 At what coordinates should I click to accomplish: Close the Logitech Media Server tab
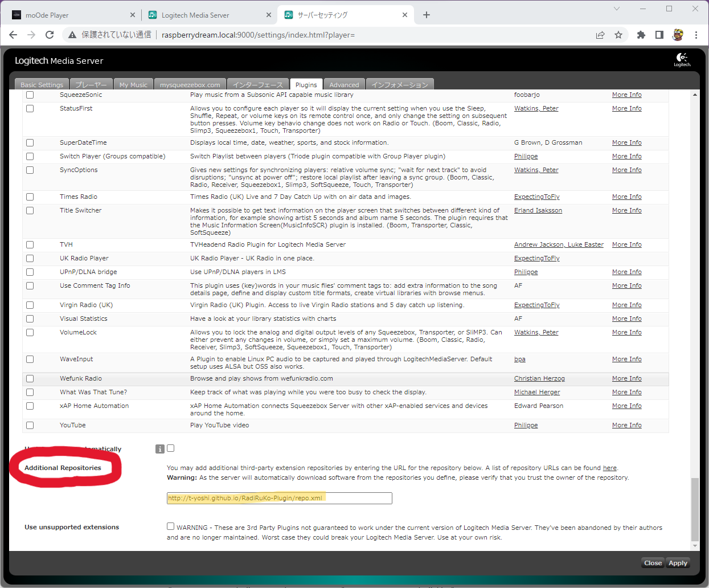(x=269, y=15)
